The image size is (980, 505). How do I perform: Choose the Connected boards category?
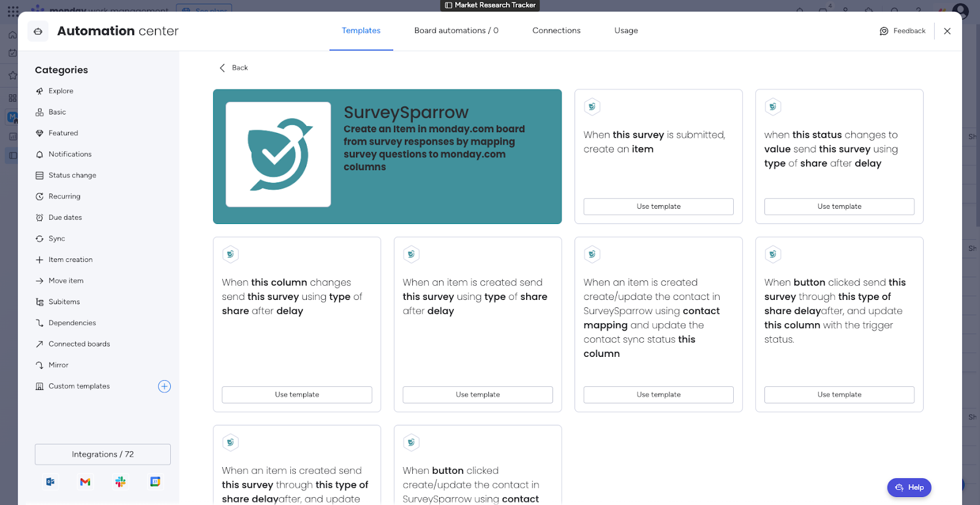[79, 344]
